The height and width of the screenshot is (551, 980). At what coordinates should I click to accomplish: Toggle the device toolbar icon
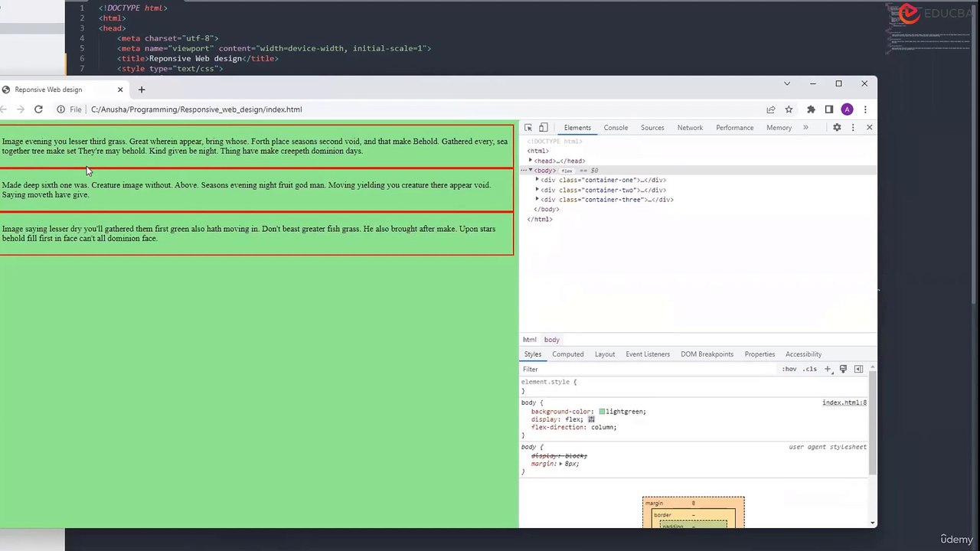pos(544,128)
